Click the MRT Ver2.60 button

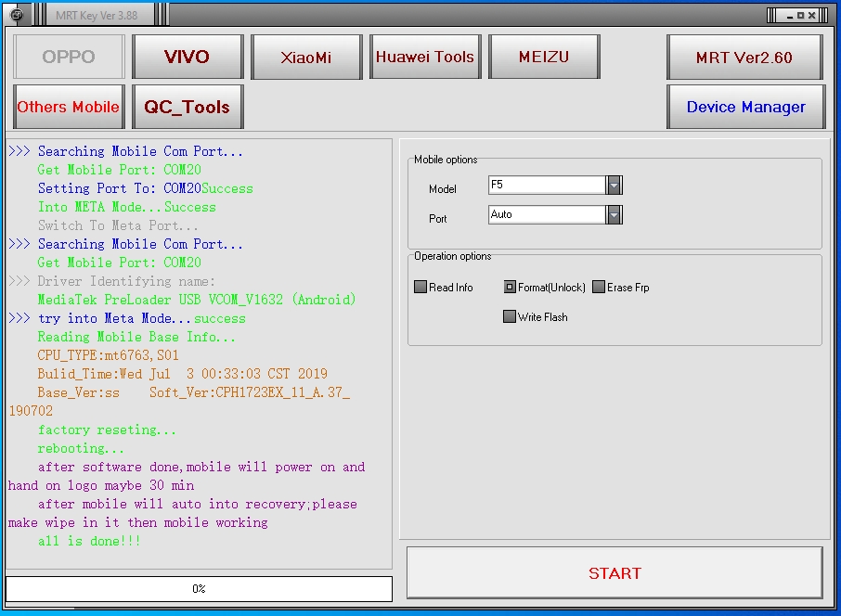click(x=744, y=57)
